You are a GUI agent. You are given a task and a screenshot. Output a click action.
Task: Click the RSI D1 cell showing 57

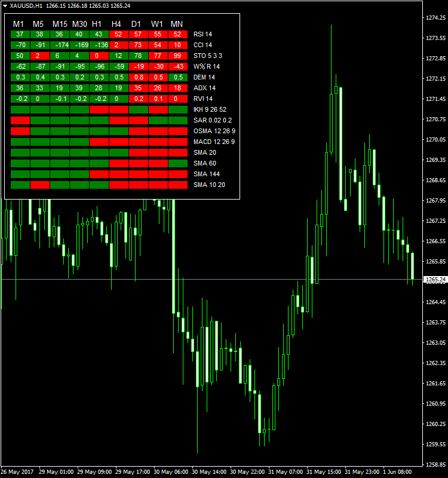(x=139, y=35)
